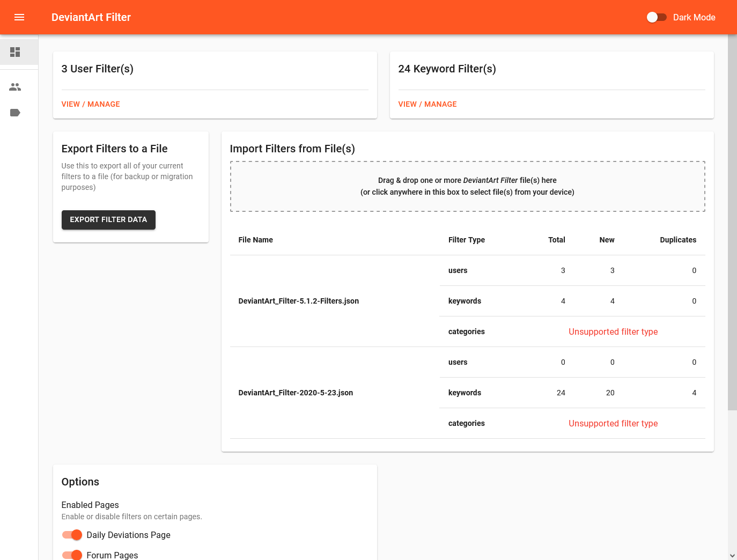Click the Total value 24 cell
This screenshot has width=737, height=560.
pos(561,393)
